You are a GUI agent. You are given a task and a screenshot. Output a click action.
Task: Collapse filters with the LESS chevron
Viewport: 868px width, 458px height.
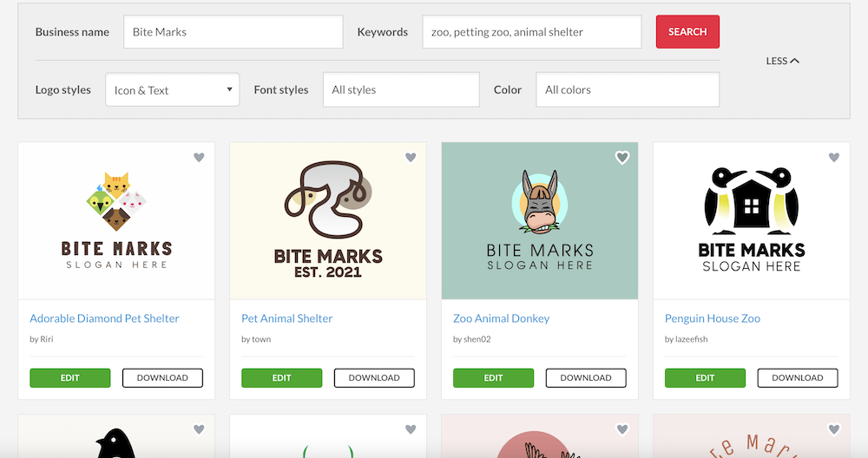(782, 61)
